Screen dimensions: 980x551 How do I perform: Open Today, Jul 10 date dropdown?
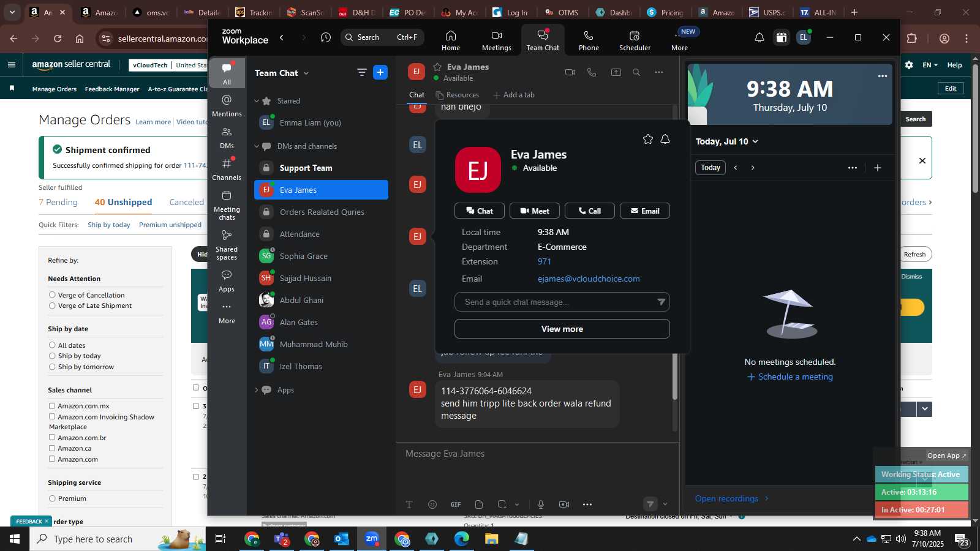pyautogui.click(x=727, y=141)
